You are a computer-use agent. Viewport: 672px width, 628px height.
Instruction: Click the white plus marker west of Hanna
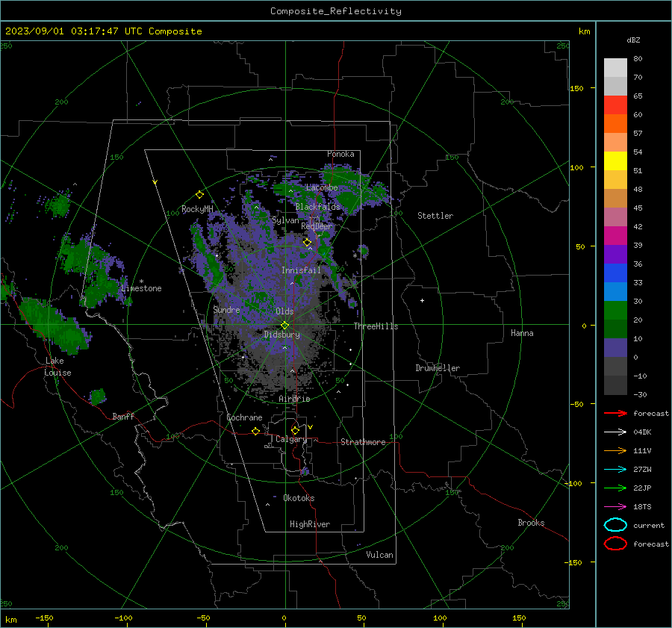click(422, 300)
